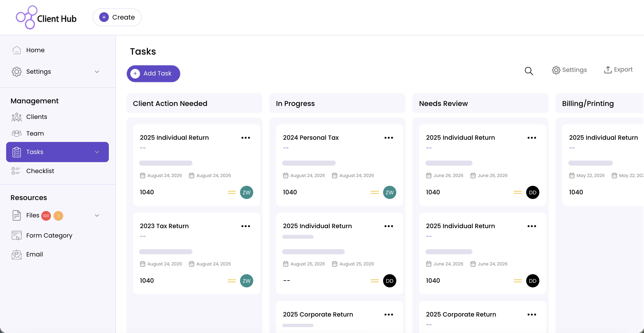Image resolution: width=644 pixels, height=333 pixels.
Task: Click the Files document icon
Action: 16,215
